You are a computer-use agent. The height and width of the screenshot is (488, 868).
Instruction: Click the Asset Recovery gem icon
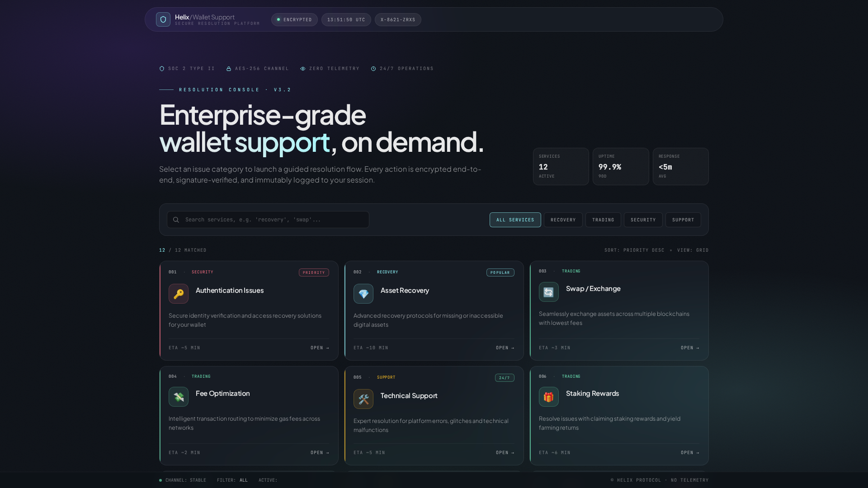click(x=363, y=294)
